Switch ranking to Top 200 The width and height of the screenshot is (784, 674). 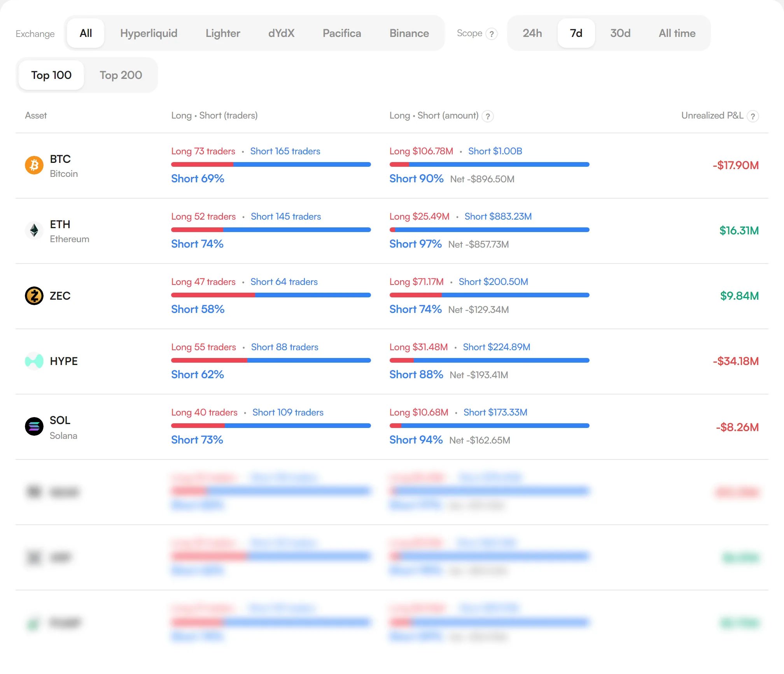[x=121, y=75]
